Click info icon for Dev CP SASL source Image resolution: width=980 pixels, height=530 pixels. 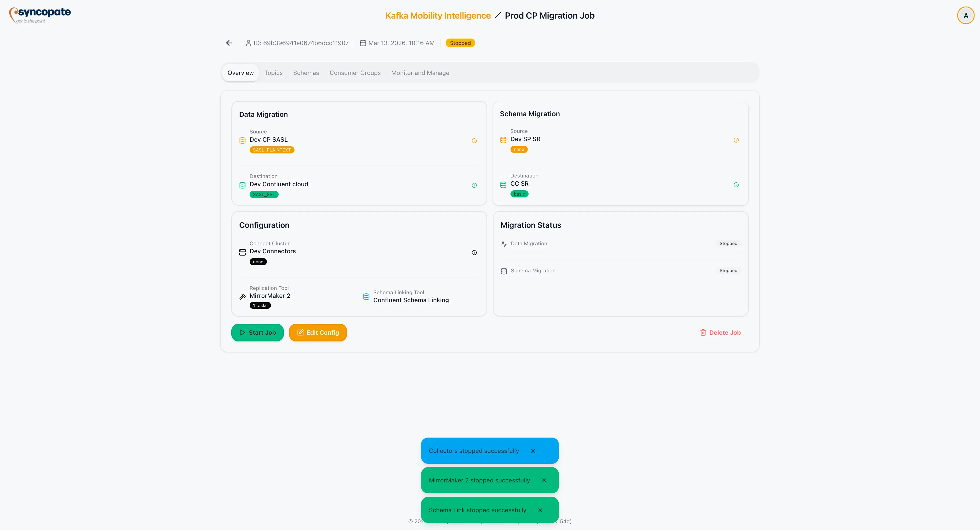474,141
